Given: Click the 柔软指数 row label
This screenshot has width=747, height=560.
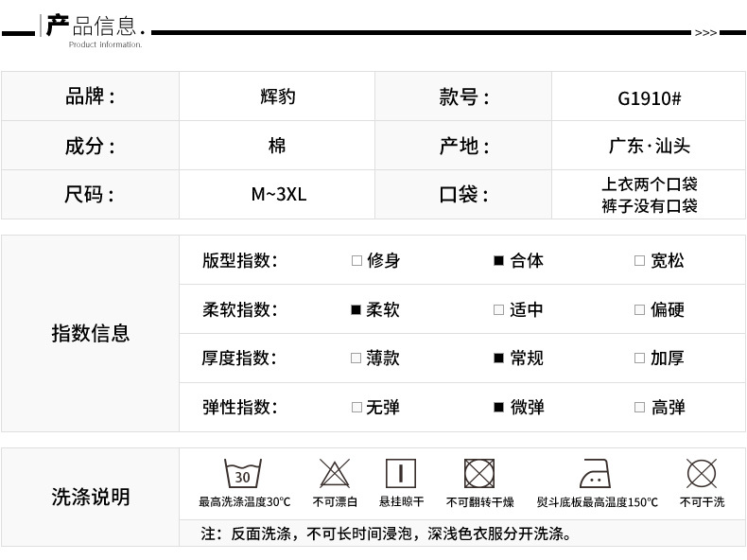Looking at the screenshot, I should (240, 309).
